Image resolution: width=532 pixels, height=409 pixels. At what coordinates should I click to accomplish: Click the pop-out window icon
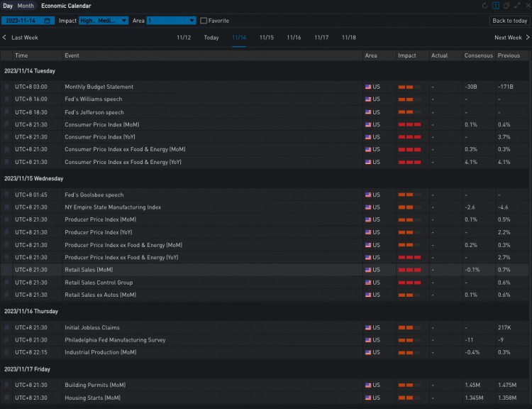click(x=506, y=6)
